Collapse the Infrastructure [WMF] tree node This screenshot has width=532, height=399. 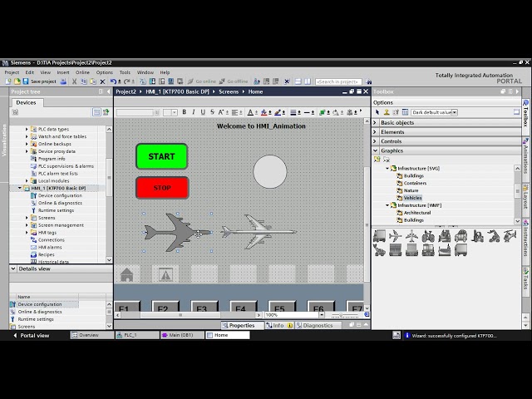(x=387, y=205)
